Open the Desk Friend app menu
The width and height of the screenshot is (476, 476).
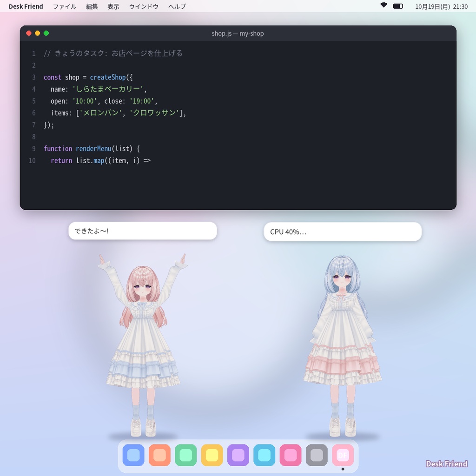(x=26, y=7)
